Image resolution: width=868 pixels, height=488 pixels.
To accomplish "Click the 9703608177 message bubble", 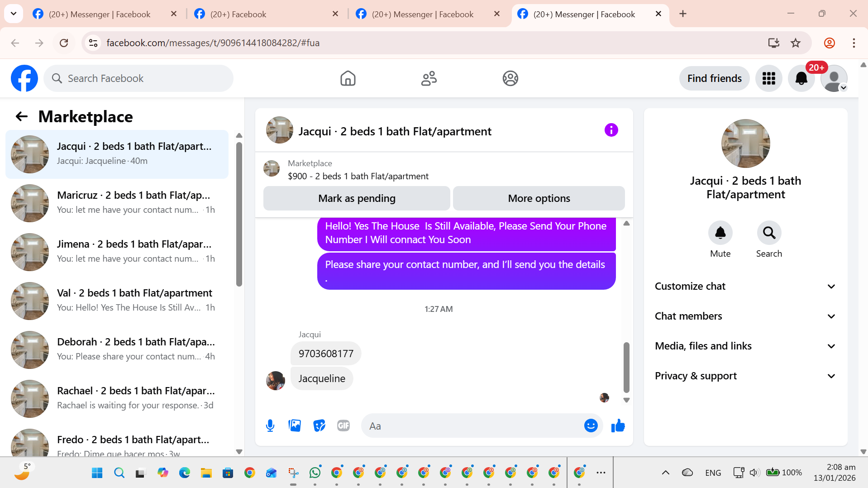I will tap(326, 354).
